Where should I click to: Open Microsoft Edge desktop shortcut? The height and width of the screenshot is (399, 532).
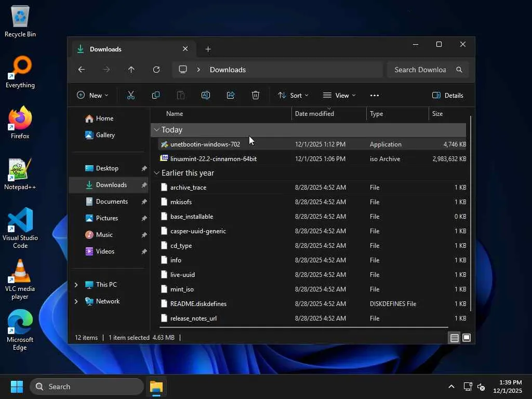pos(20,330)
